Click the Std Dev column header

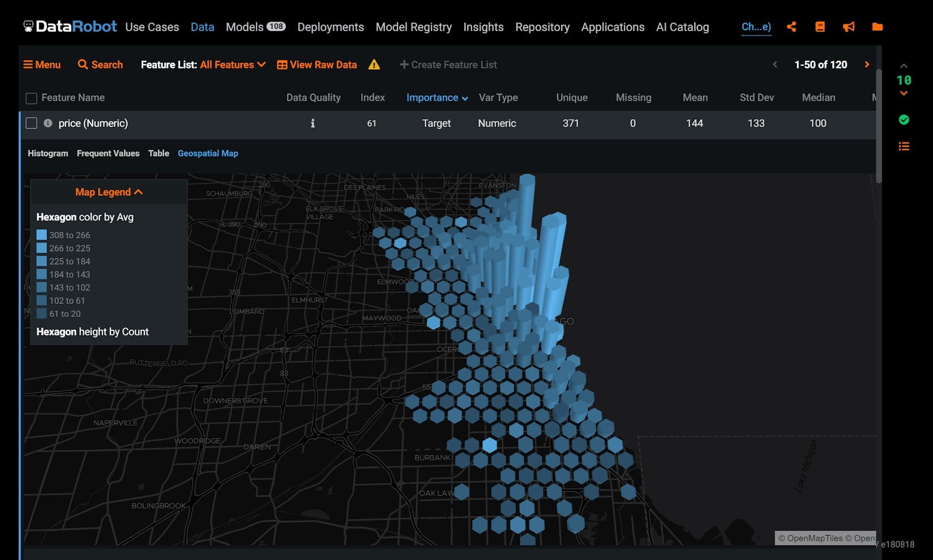pos(757,97)
